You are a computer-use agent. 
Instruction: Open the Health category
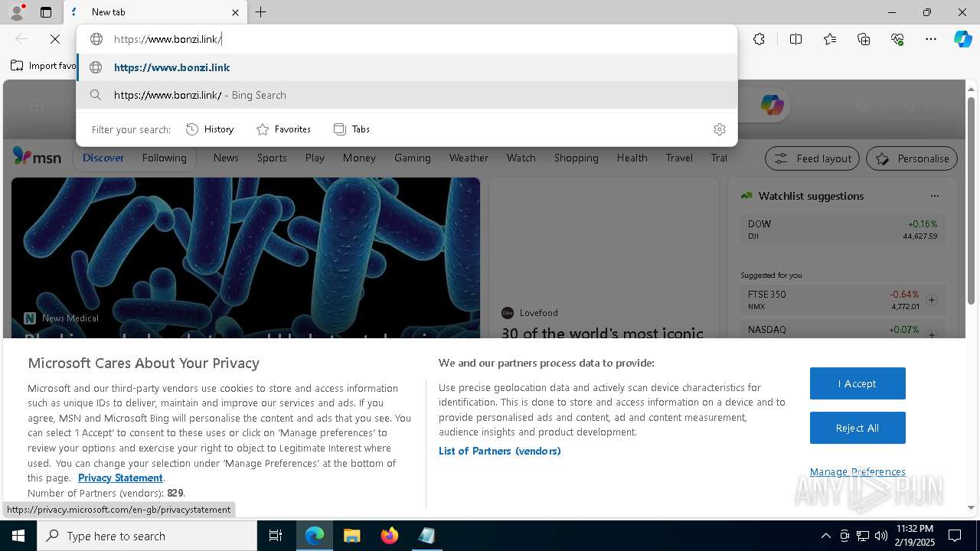point(632,158)
